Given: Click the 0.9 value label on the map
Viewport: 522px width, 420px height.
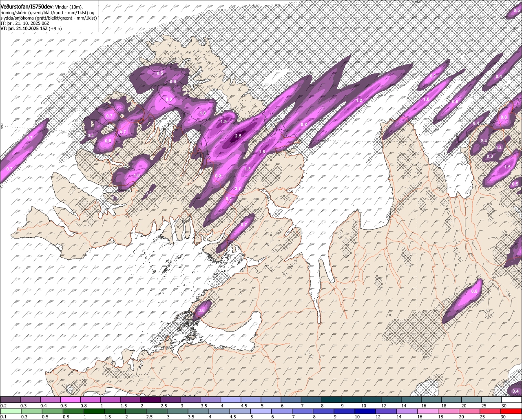Looking at the screenshot, I should [x=303, y=124].
